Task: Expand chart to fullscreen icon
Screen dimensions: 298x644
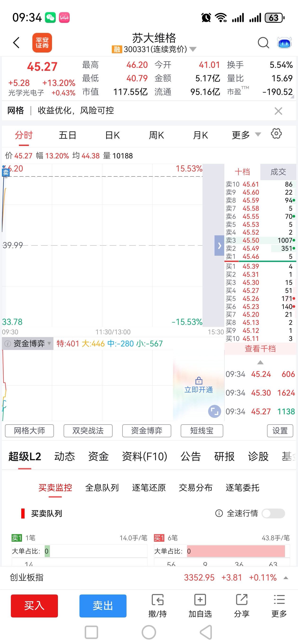Action: click(215, 411)
